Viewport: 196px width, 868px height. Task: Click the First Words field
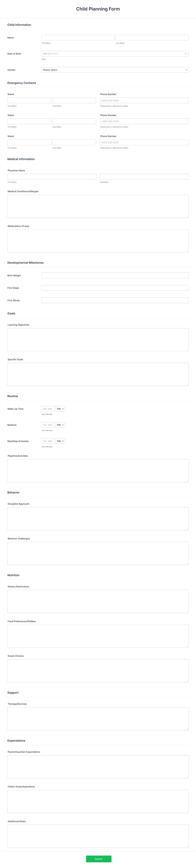115,300
